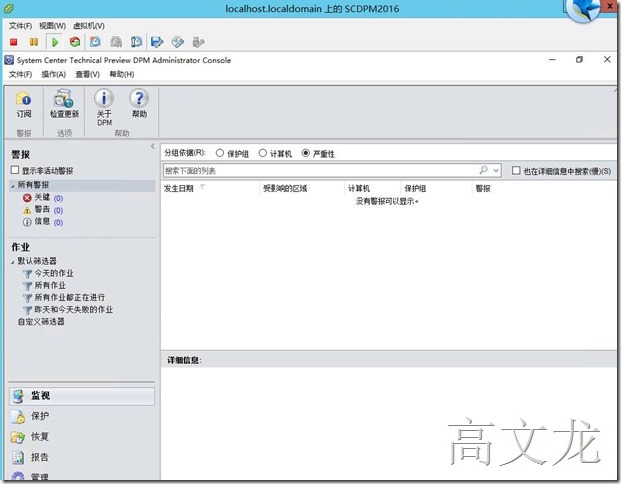This screenshot has width=621, height=484.
Task: Select 自定义筛选器 in jobs pane
Action: (x=41, y=322)
